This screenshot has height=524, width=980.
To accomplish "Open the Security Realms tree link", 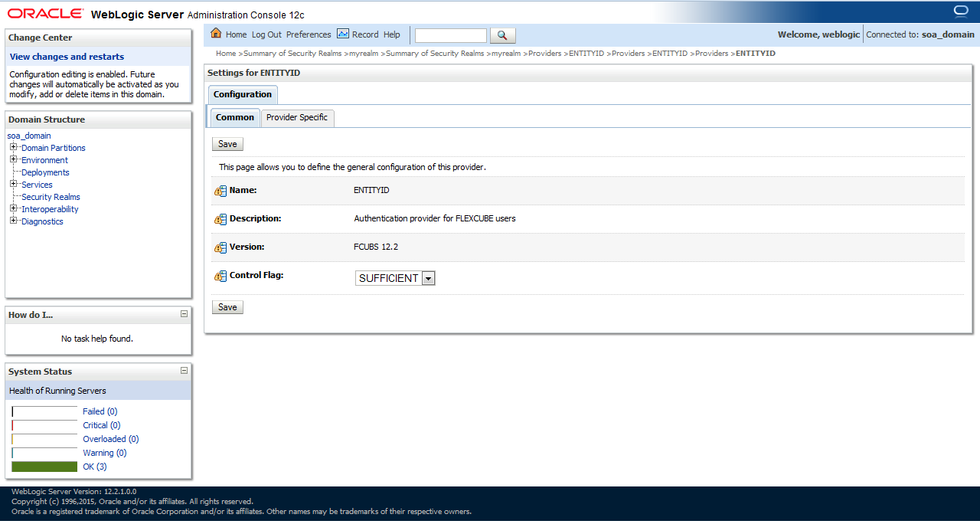I will pyautogui.click(x=51, y=197).
